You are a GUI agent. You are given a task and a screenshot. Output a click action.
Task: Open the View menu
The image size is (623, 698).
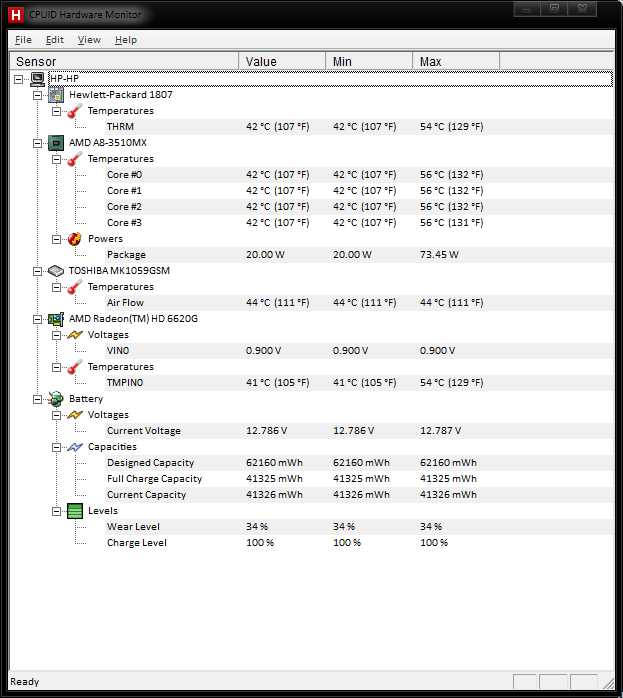pyautogui.click(x=89, y=40)
